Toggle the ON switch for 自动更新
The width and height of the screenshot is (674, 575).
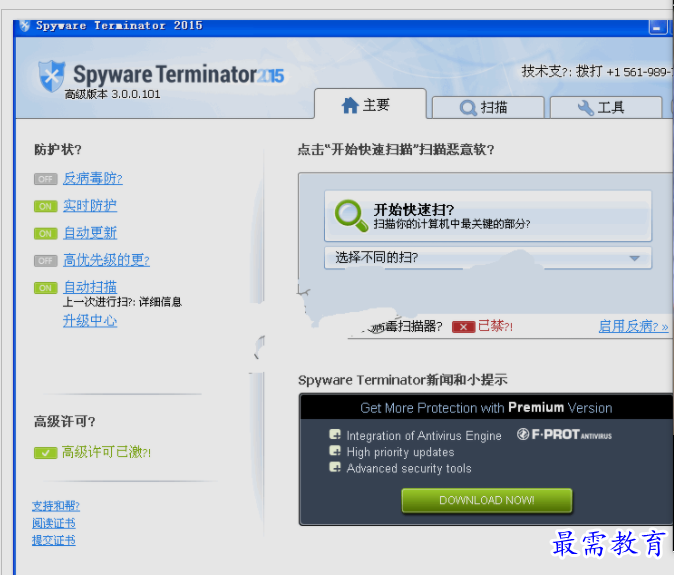tap(46, 233)
